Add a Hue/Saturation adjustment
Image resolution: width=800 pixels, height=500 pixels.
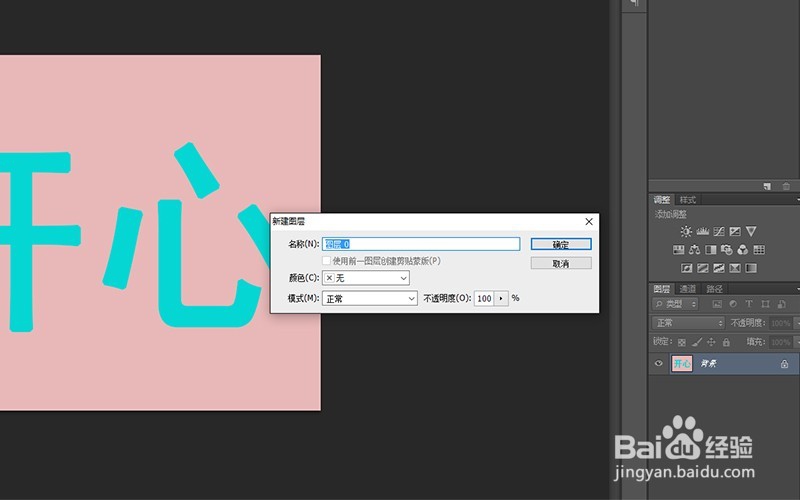[679, 250]
